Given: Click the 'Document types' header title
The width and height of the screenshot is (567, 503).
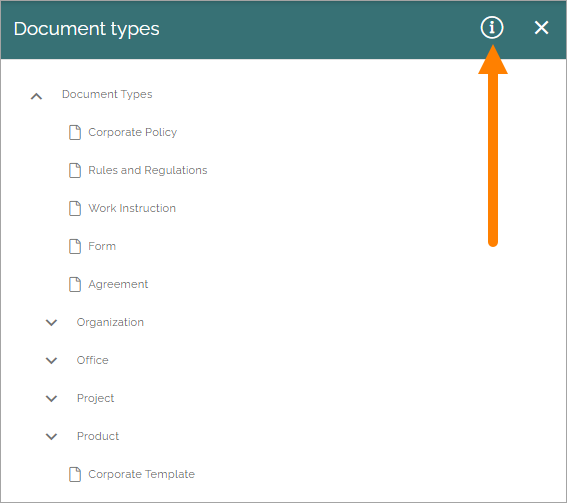Looking at the screenshot, I should (86, 29).
